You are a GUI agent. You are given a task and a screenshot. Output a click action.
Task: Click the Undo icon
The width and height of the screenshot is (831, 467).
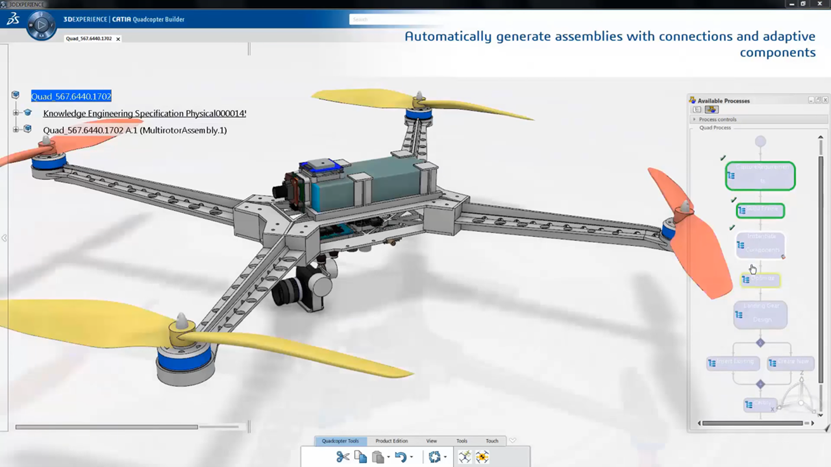pos(401,457)
